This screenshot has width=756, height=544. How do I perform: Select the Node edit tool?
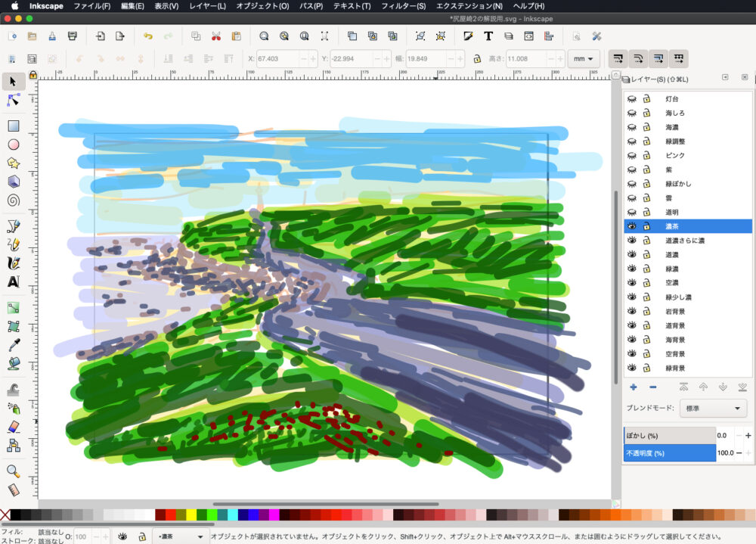pyautogui.click(x=14, y=100)
